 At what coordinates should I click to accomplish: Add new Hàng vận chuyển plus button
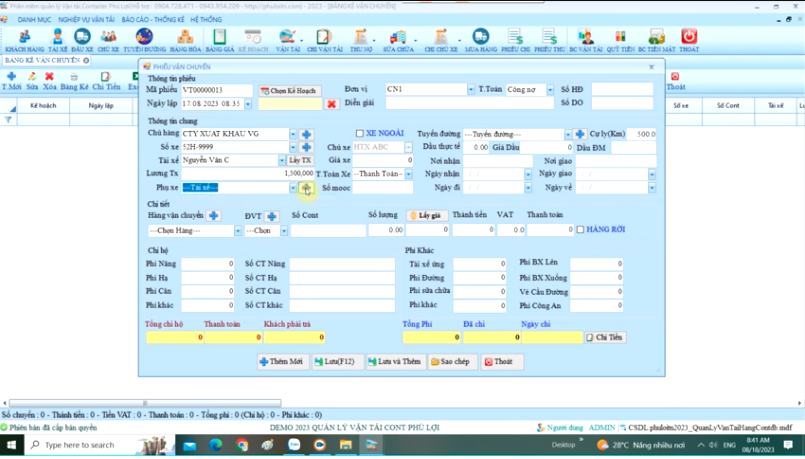(x=214, y=216)
